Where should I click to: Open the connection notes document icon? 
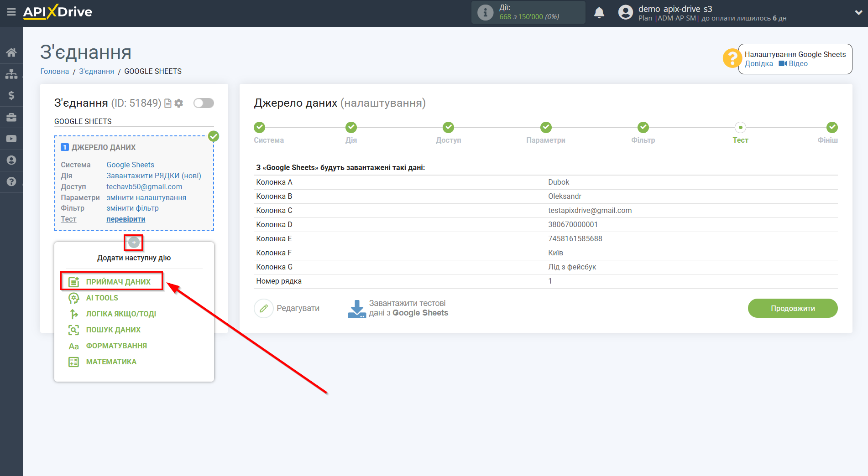(168, 103)
